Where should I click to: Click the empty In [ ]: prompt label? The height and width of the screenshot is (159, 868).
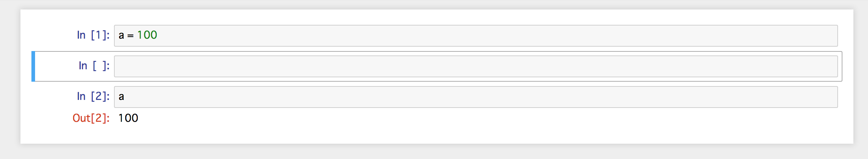tap(94, 66)
